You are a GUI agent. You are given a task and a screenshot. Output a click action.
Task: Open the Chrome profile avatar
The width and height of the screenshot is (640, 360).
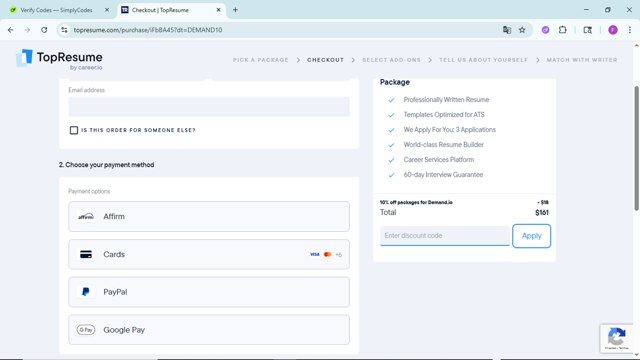613,30
